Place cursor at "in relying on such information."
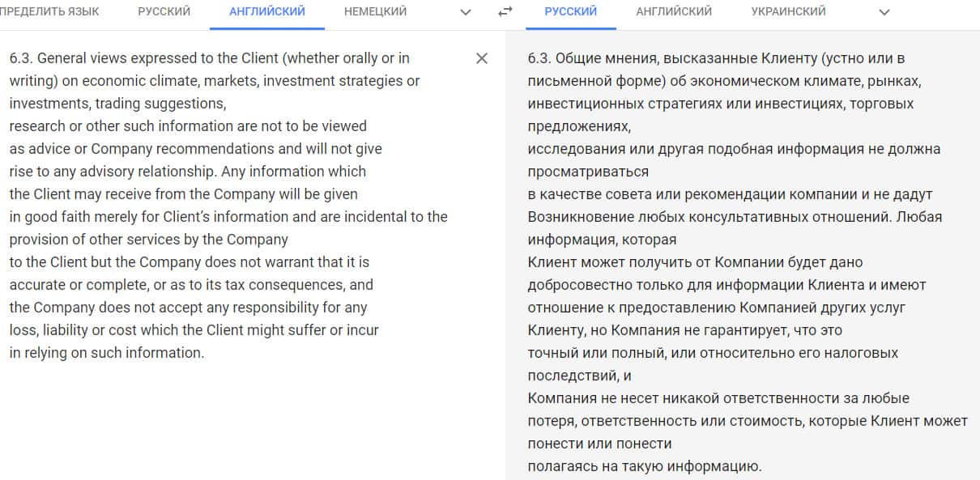 click(107, 353)
